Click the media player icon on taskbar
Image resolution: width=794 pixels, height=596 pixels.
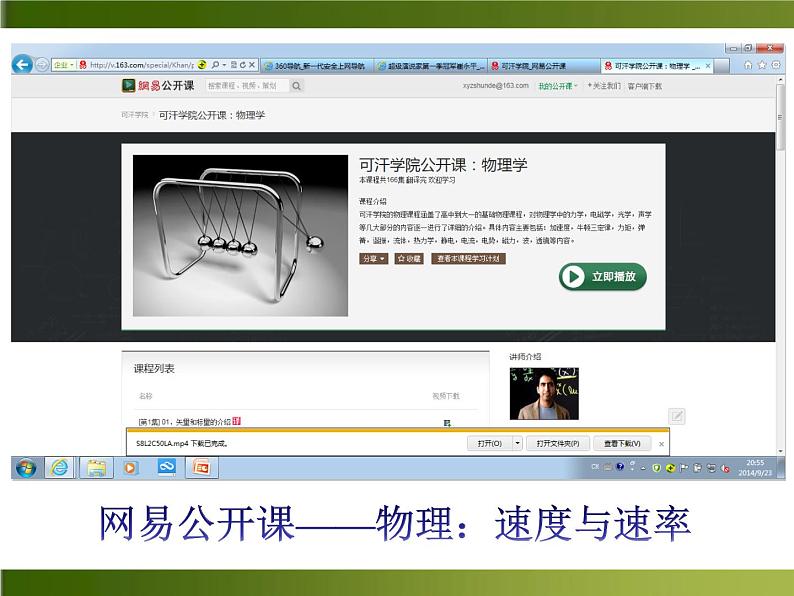[x=130, y=467]
